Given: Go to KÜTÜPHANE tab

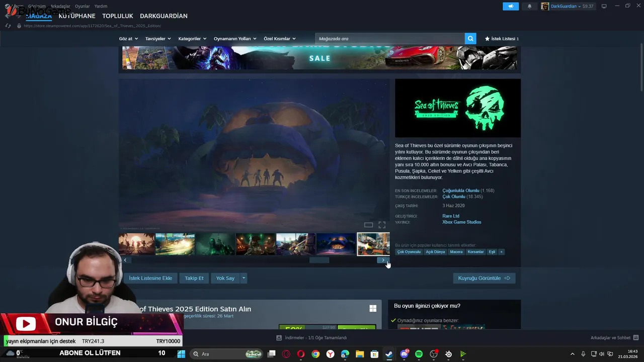Looking at the screenshot, I should click(77, 16).
